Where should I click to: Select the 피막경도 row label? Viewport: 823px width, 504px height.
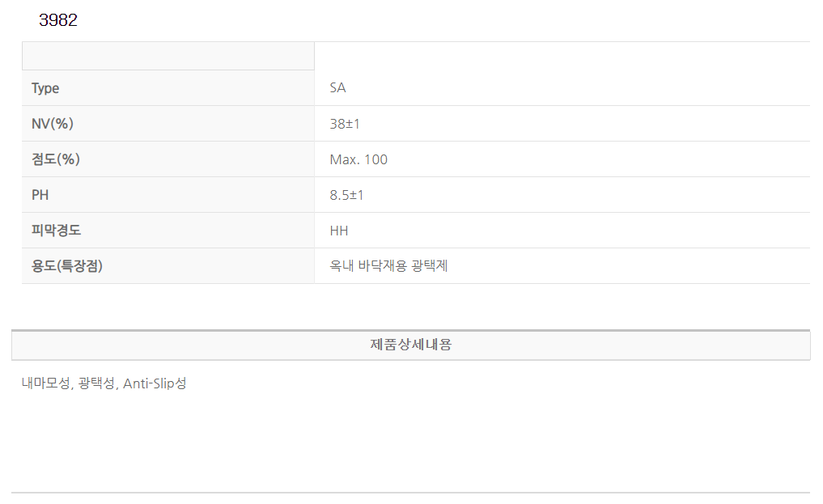pos(56,231)
